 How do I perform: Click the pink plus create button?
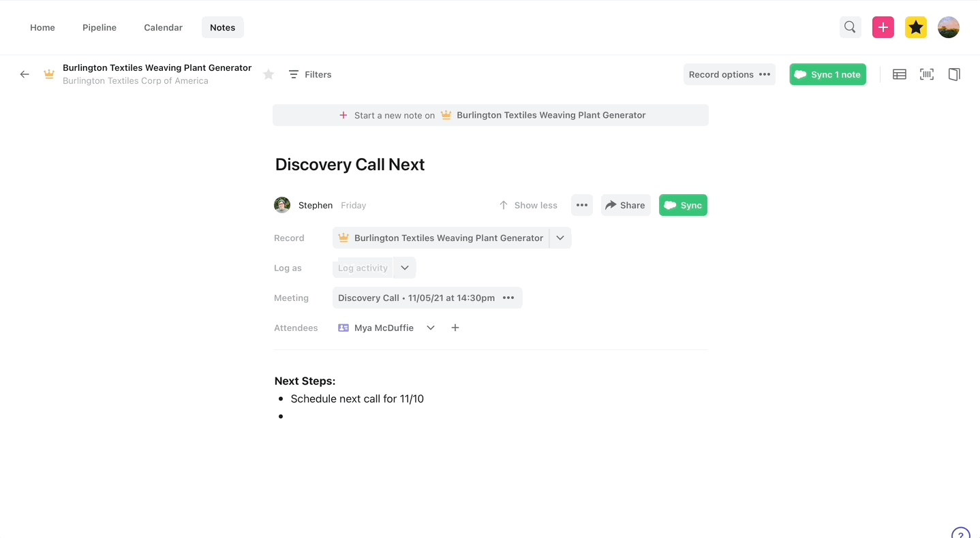pyautogui.click(x=883, y=27)
